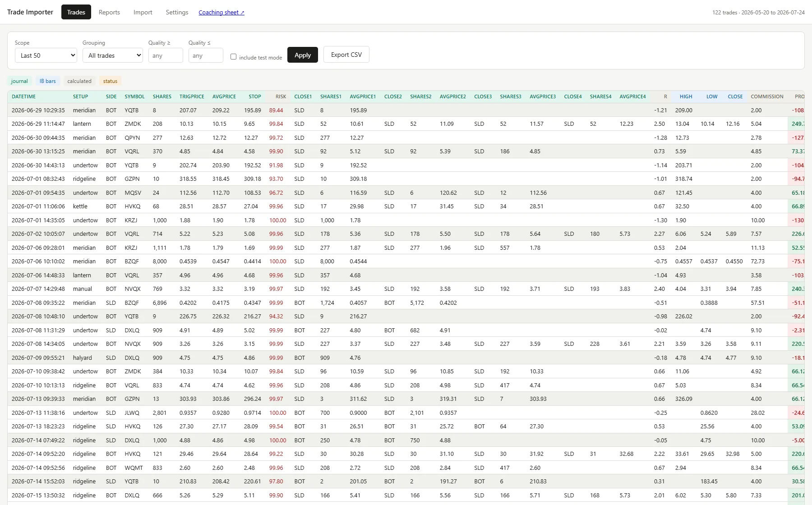Click the MQSV symbol cell

(x=133, y=193)
